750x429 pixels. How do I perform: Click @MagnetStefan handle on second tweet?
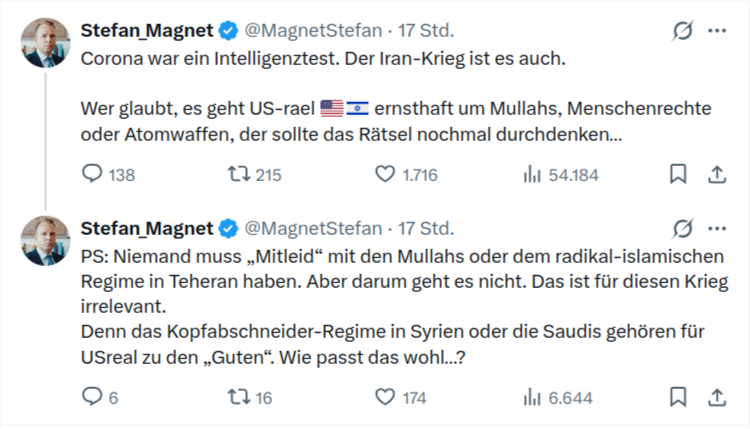click(x=313, y=227)
